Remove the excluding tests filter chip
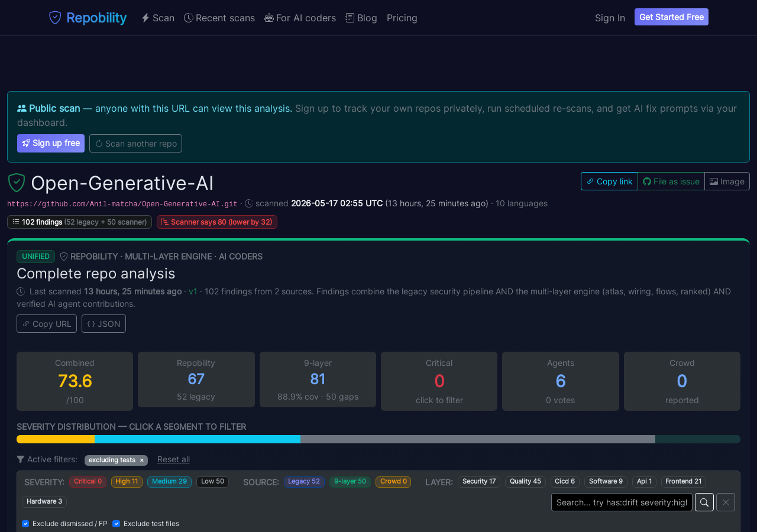 (141, 460)
